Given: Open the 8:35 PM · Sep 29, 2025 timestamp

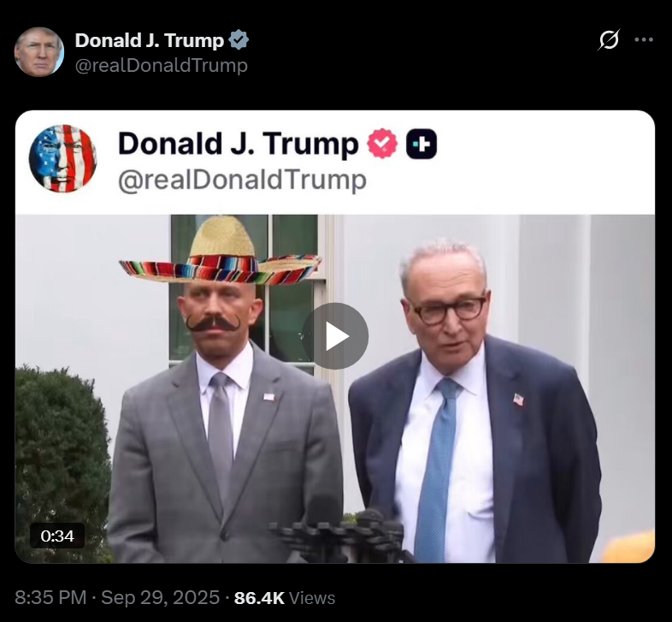Looking at the screenshot, I should pos(118,598).
